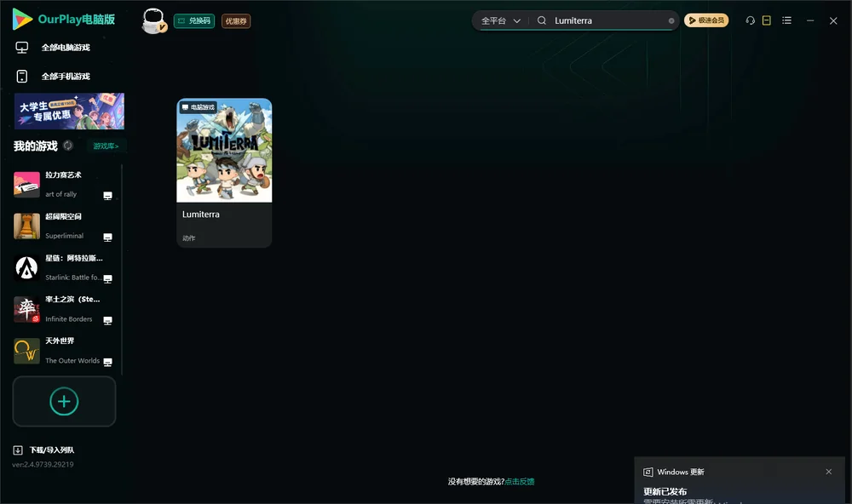Click the Windows 更新 notification title

(680, 472)
